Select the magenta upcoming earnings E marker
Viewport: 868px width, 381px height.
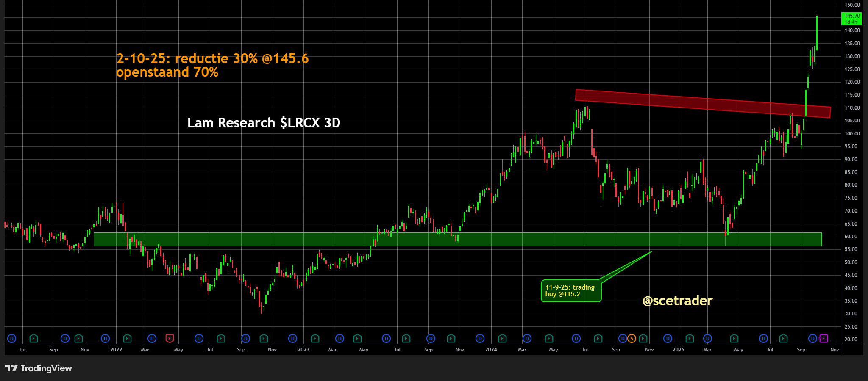click(x=823, y=338)
